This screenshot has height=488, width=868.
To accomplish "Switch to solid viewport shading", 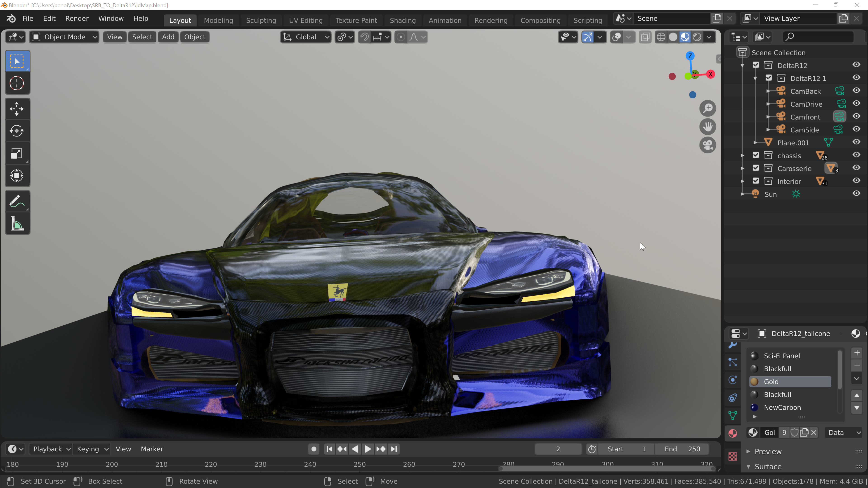I will 673,37.
